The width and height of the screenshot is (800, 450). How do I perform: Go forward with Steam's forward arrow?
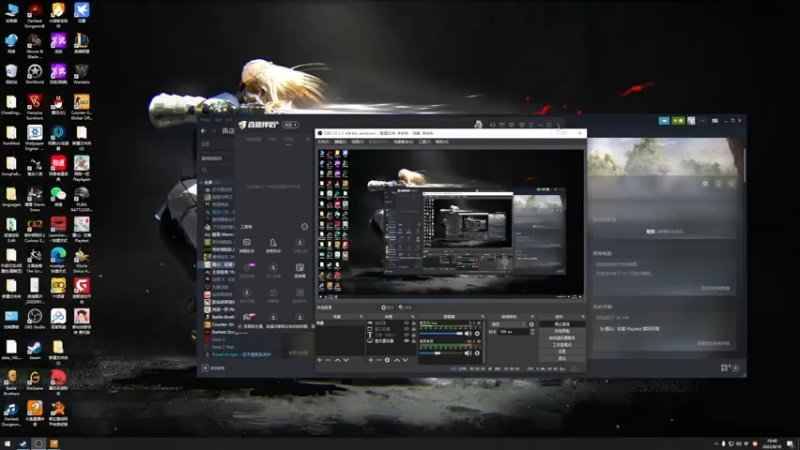(x=213, y=131)
